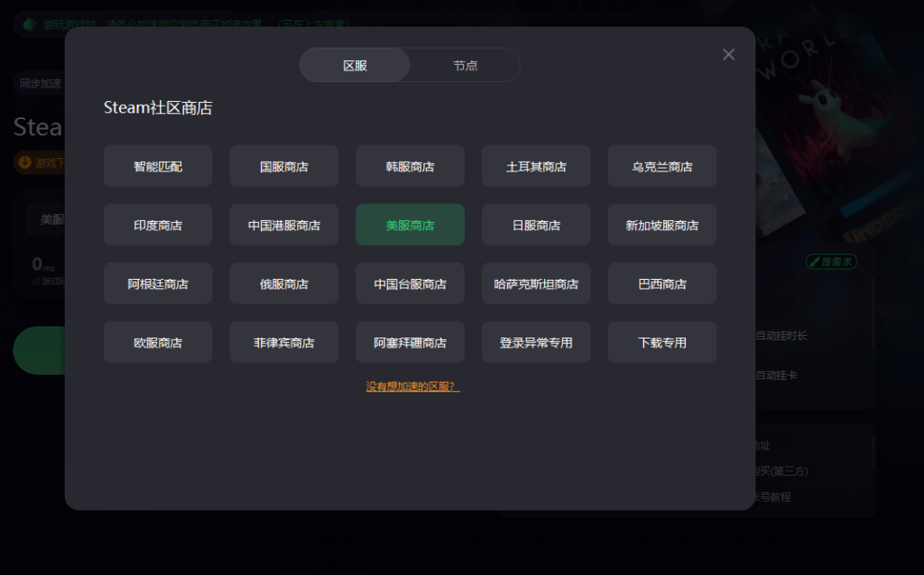Image resolution: width=924 pixels, height=575 pixels.
Task: Choose 巴西商店 region
Action: point(662,283)
